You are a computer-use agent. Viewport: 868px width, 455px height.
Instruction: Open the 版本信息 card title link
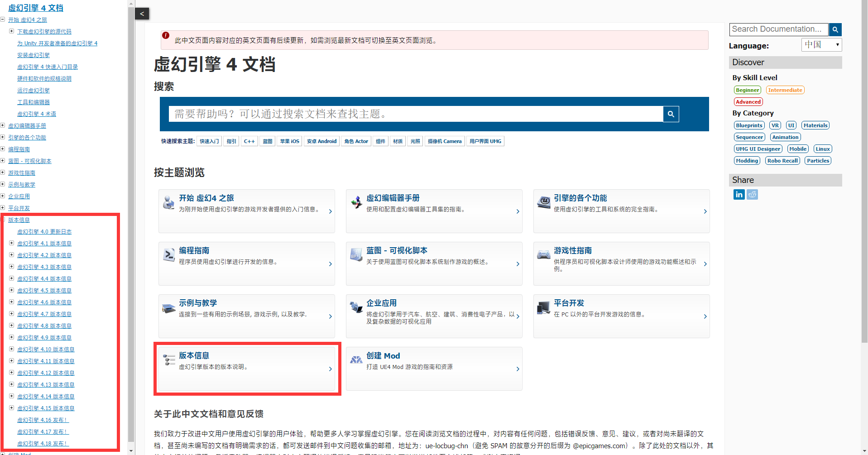[x=194, y=355]
